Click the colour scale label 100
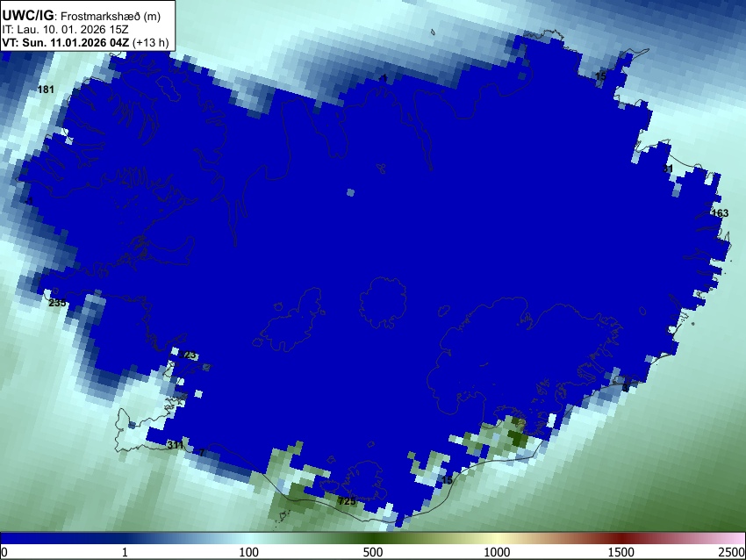The image size is (746, 560). coord(248,552)
